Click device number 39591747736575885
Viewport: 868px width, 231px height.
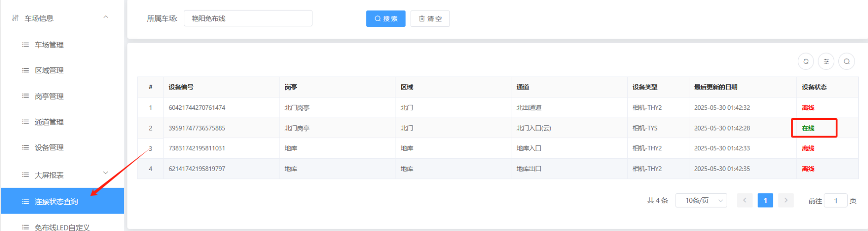197,128
